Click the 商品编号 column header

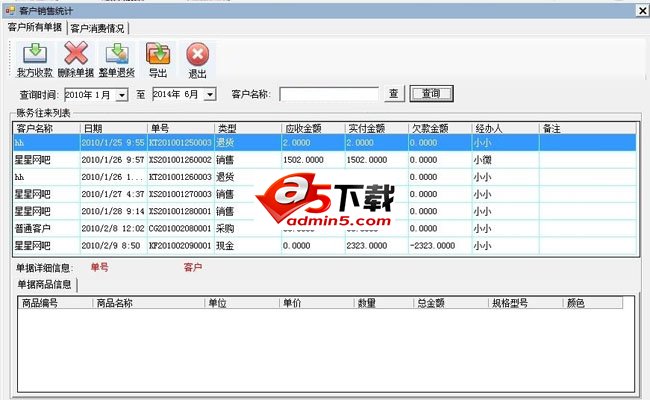tap(55, 303)
